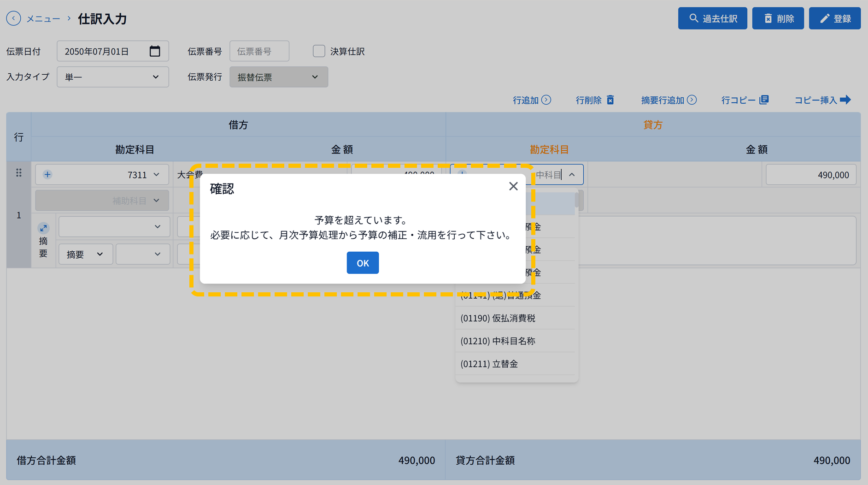
Task: Click the plus icon in debit account field
Action: click(47, 175)
